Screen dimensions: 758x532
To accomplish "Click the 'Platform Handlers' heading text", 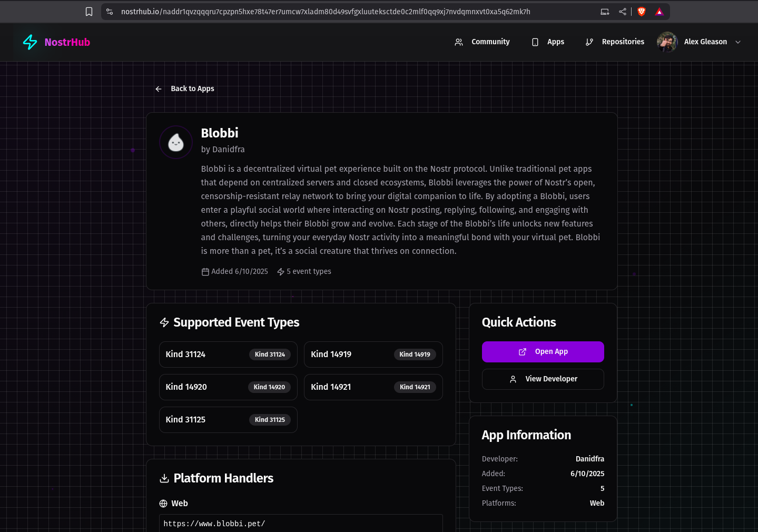I will tap(223, 478).
